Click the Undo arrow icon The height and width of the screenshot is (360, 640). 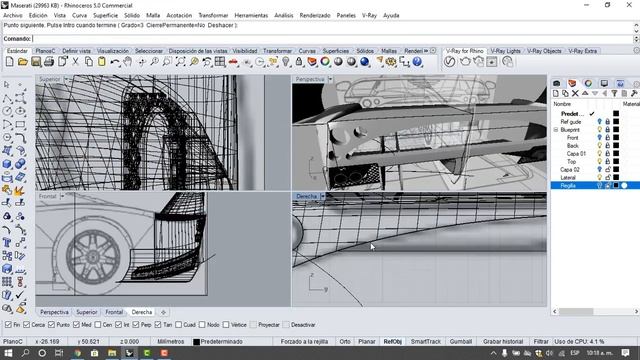(115, 62)
